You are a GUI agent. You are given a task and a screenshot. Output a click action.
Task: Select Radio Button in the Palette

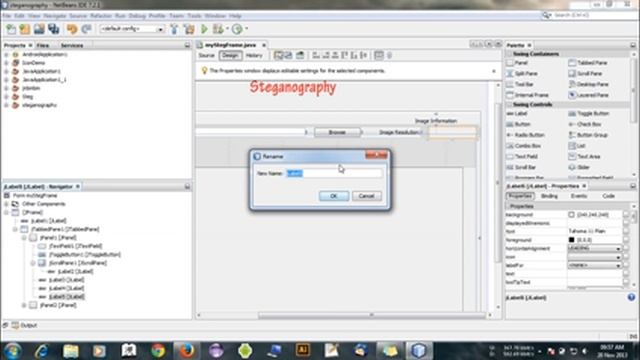tap(525, 135)
